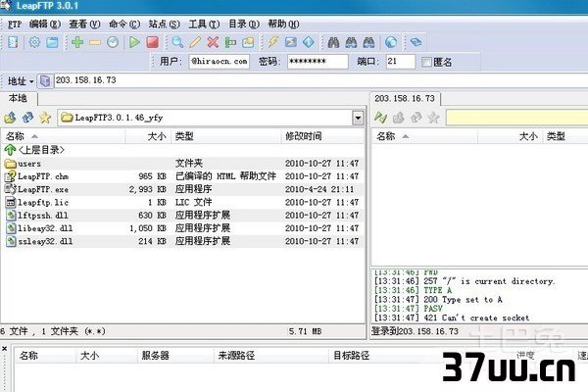Stop transfer with red stop icon

152,42
